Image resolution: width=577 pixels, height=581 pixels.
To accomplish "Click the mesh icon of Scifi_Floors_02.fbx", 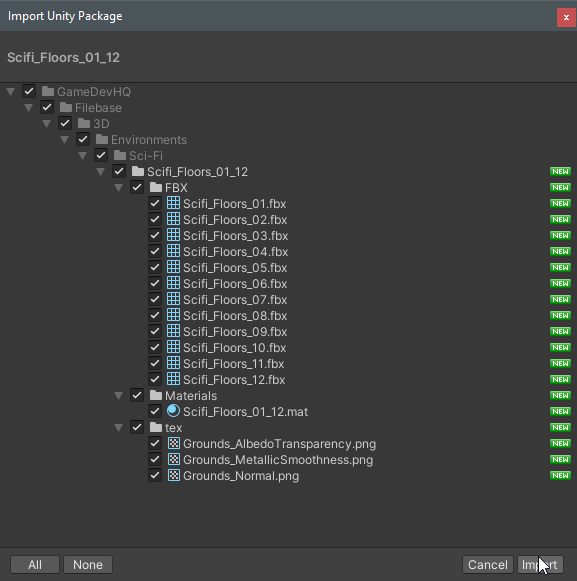I will click(x=173, y=219).
